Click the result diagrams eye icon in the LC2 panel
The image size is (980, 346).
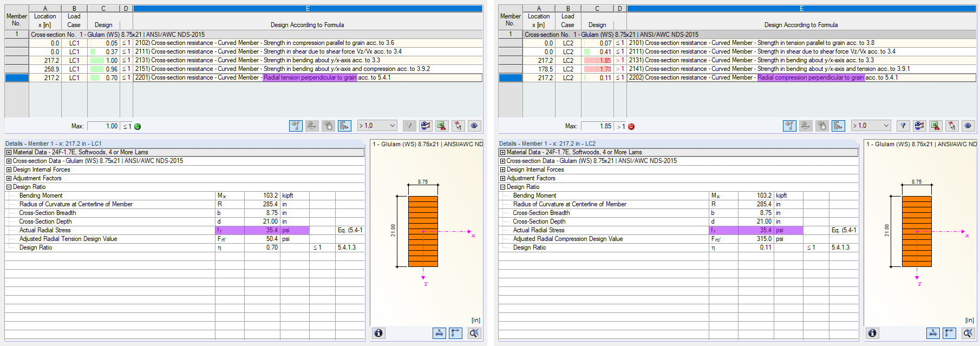pos(919,126)
